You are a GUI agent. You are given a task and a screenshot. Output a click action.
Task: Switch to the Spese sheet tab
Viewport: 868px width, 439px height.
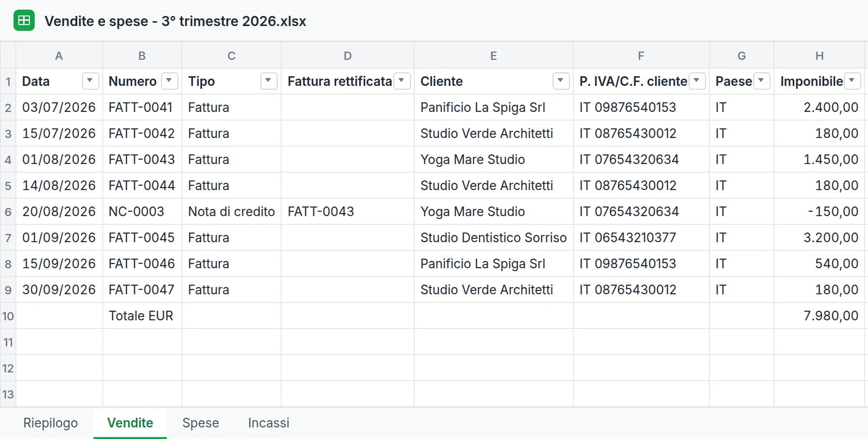tap(201, 423)
